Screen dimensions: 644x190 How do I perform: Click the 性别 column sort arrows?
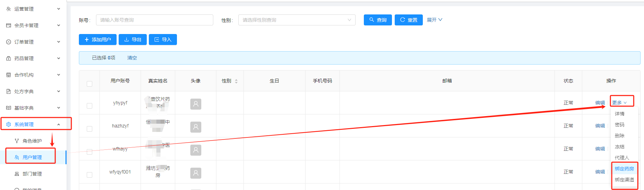coord(236,81)
